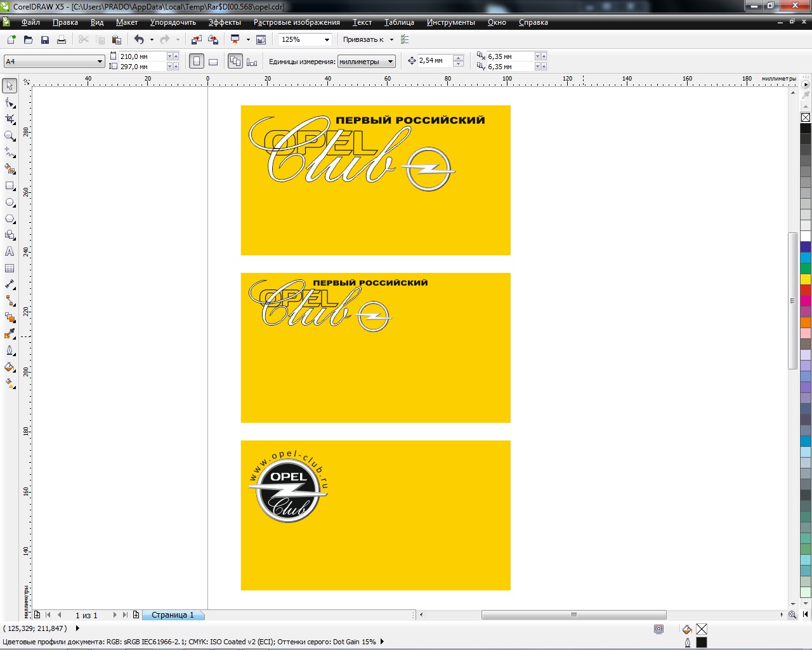Select the Smart Fill tool
Image resolution: width=812 pixels, height=650 pixels.
pos(10,169)
